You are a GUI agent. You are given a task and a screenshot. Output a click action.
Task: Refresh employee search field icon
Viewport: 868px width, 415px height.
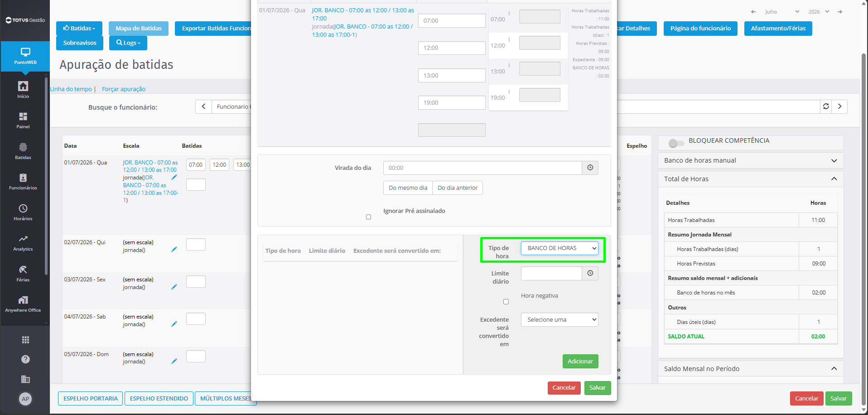pos(826,106)
